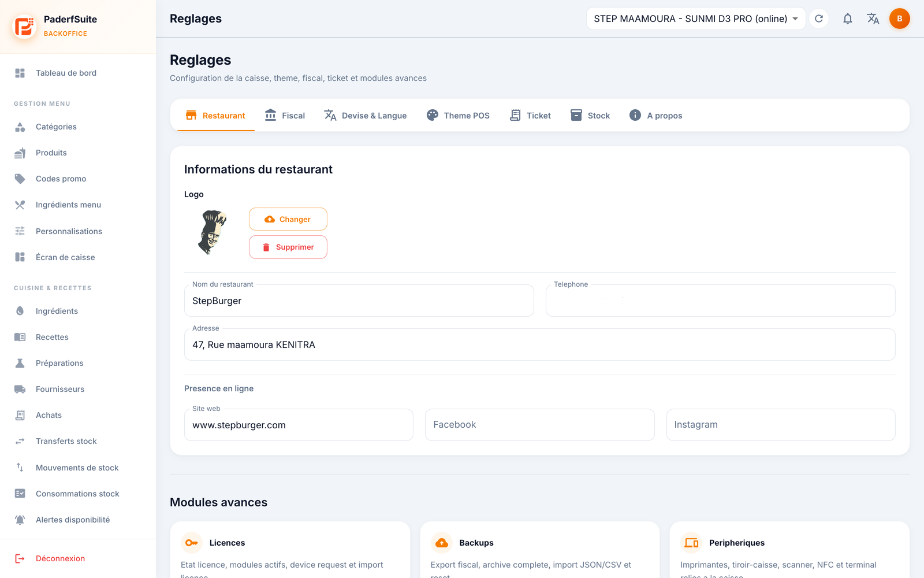
Task: Open Achats in sidebar
Action: tap(78, 415)
